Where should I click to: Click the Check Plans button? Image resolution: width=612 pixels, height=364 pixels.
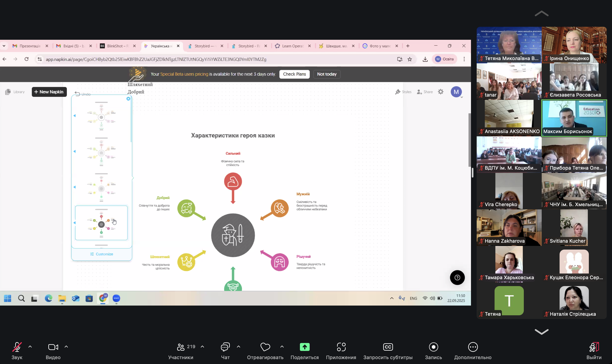[x=294, y=74]
